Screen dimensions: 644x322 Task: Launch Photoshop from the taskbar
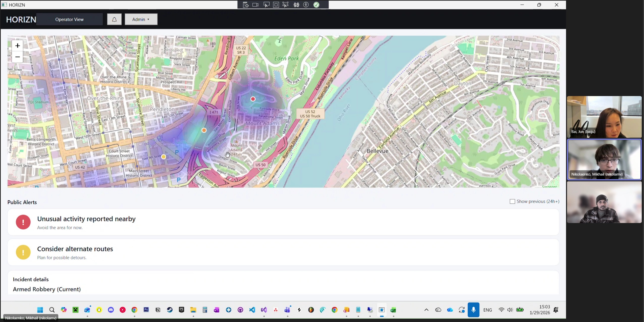(x=146, y=310)
